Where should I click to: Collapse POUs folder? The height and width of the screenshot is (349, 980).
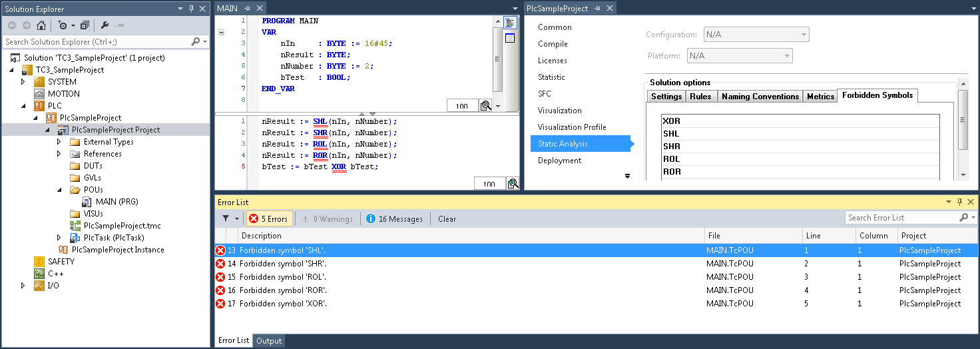[59, 190]
